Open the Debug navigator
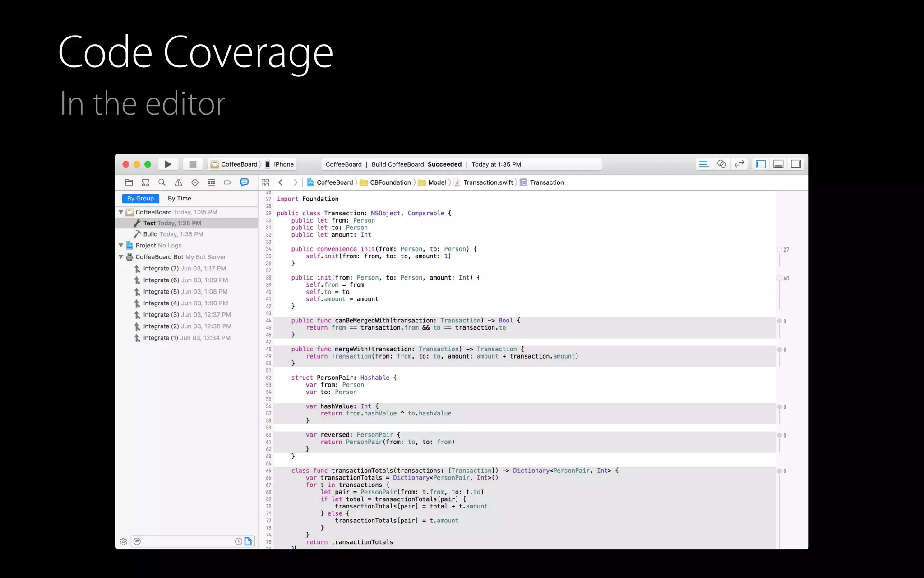The height and width of the screenshot is (578, 924). [x=211, y=182]
